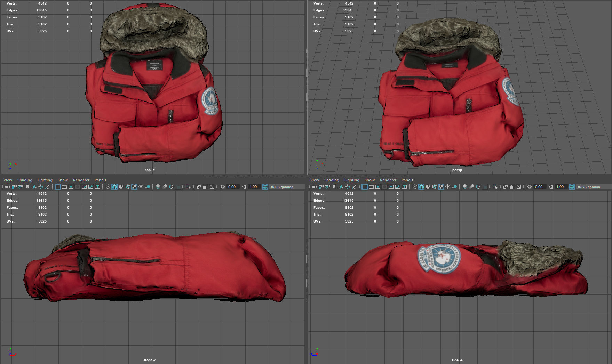This screenshot has width=612, height=364.
Task: Toggle View Transform button in front -Z panel
Action: pyautogui.click(x=265, y=187)
